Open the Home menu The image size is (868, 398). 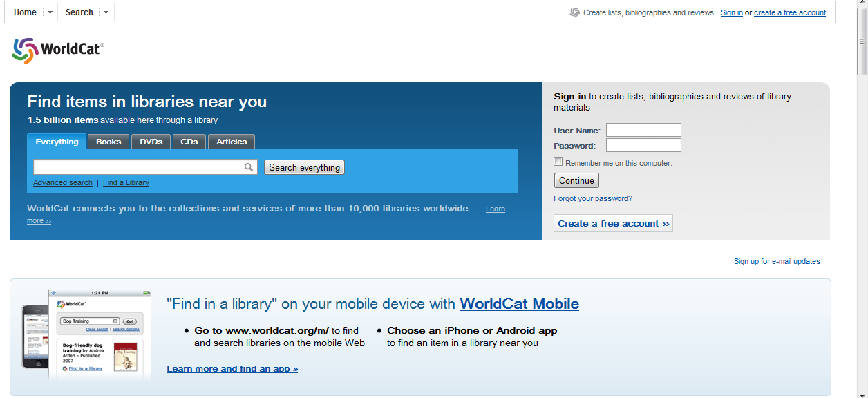pos(25,12)
